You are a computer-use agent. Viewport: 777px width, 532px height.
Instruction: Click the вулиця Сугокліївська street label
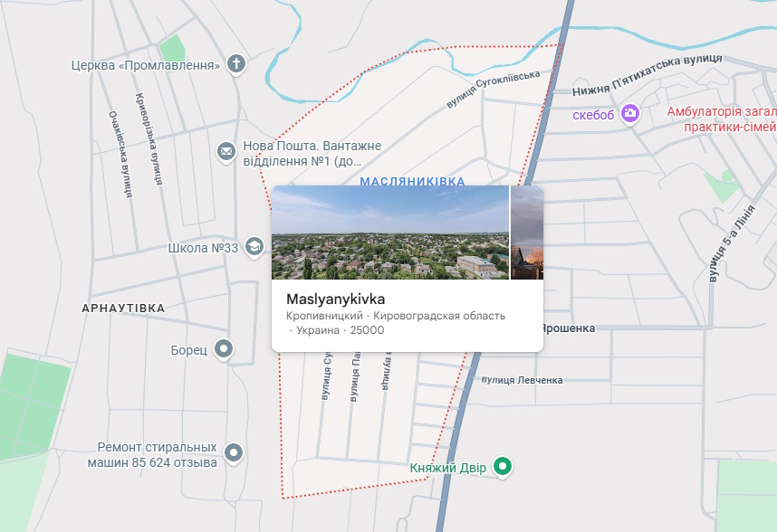(493, 89)
